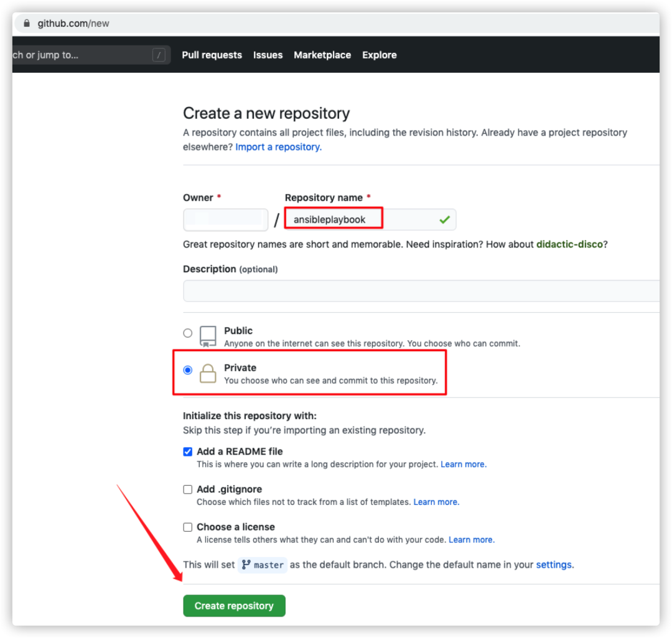Click 'Import a repository'

pos(278,147)
